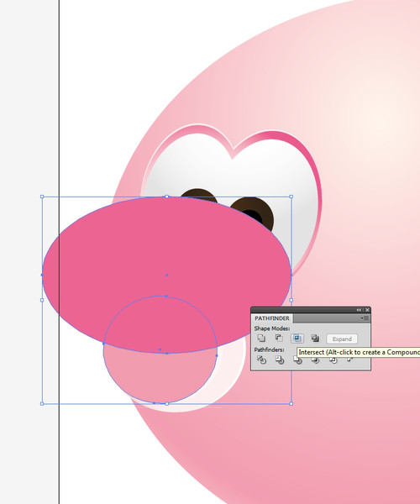Apply the Unite shape mode

pos(261,339)
